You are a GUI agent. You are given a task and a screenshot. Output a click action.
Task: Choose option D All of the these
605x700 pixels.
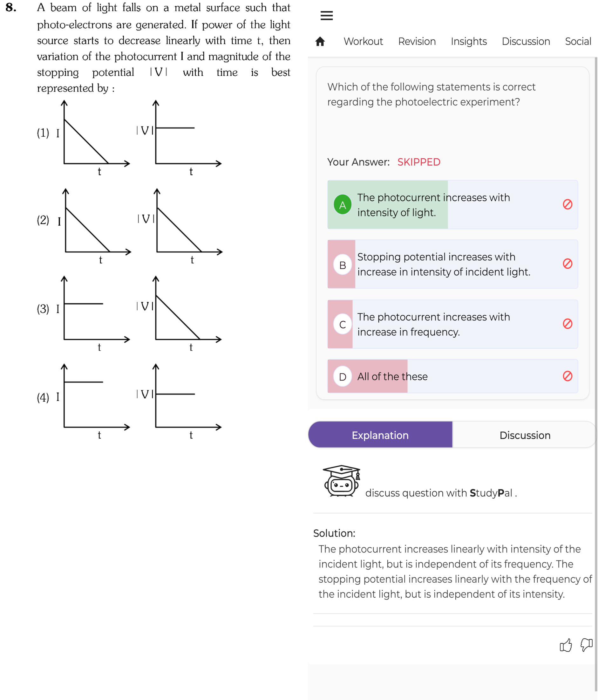tap(452, 376)
